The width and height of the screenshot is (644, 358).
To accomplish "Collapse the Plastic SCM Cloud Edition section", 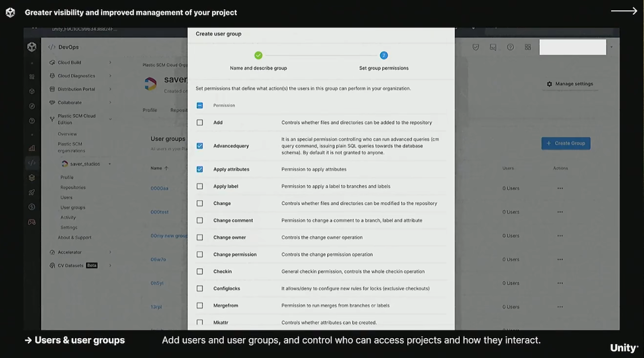I will tap(110, 119).
